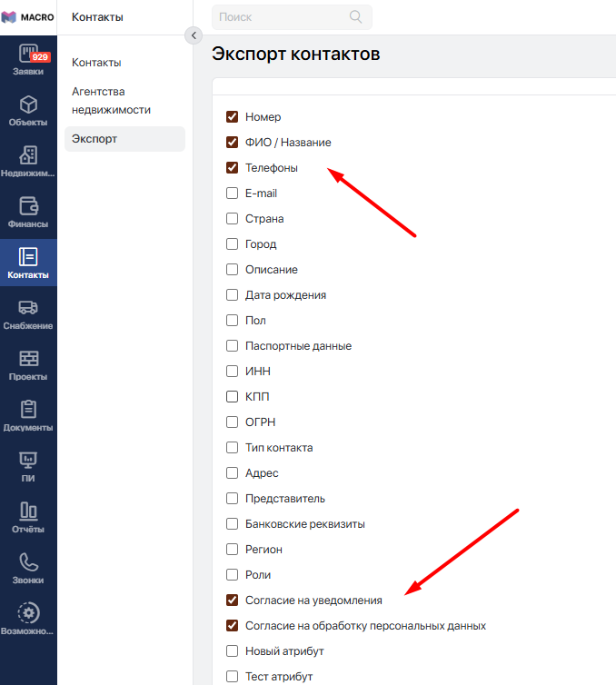Open the Объекты cube icon
Image resolution: width=616 pixels, height=685 pixels.
coord(28,104)
